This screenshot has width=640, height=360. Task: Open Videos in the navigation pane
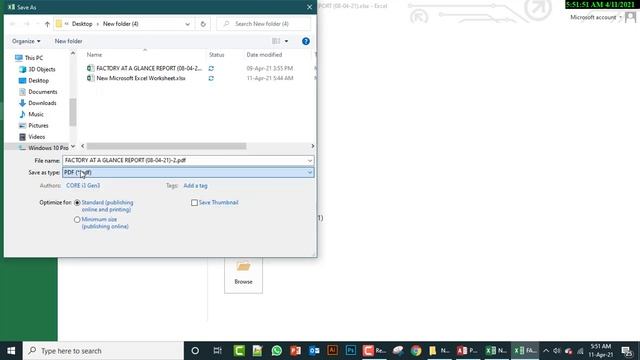pyautogui.click(x=36, y=137)
